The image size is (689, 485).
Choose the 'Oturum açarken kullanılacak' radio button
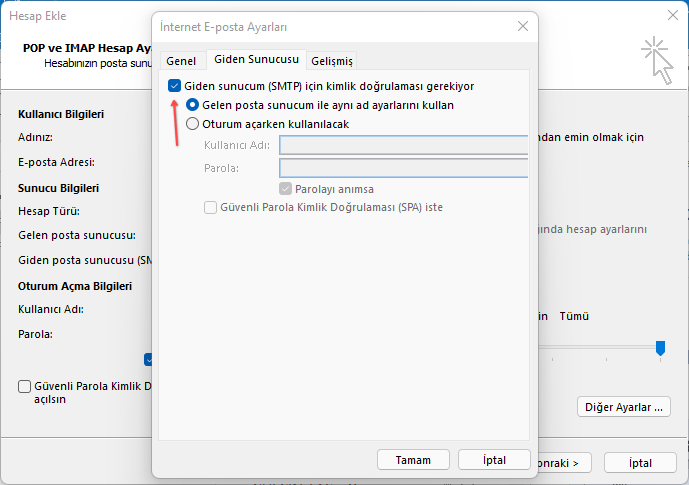(193, 124)
